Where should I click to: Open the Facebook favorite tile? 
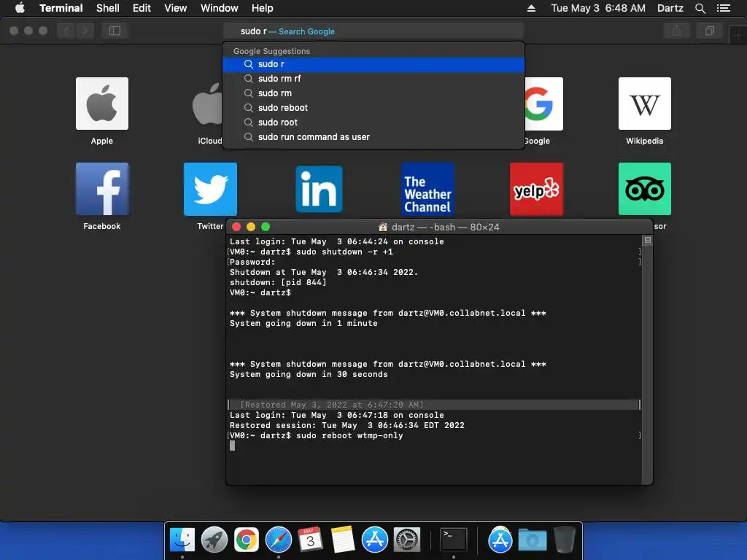102,189
